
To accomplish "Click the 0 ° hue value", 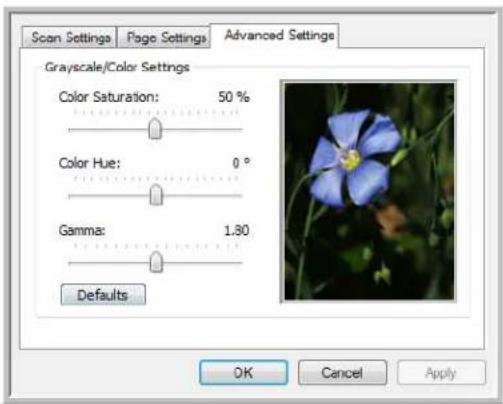I will click(x=241, y=163).
